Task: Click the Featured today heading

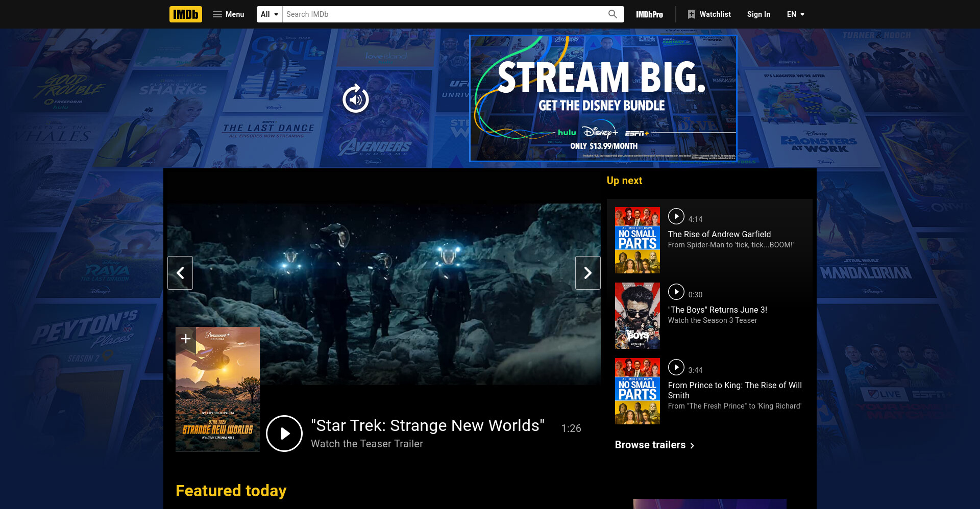Action: (x=231, y=491)
